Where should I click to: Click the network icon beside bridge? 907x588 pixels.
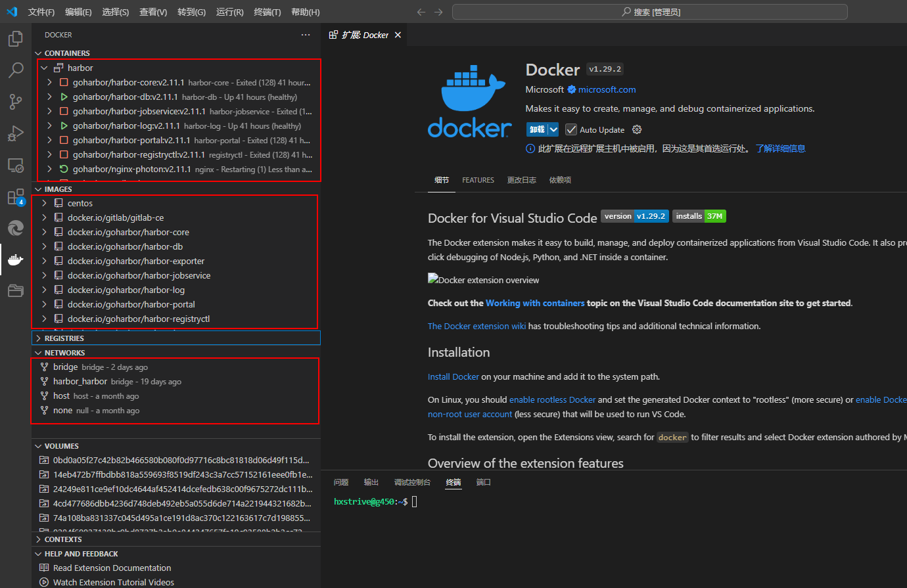pyautogui.click(x=44, y=367)
